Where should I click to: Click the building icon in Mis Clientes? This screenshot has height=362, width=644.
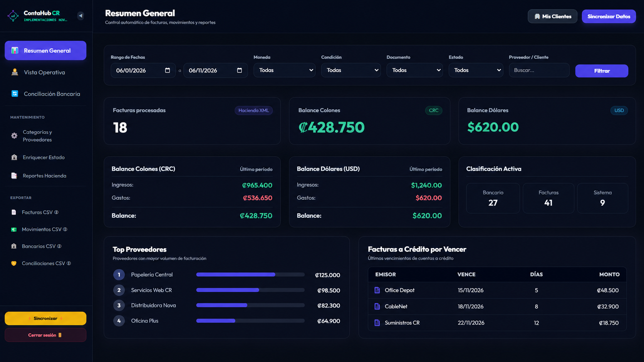click(537, 17)
